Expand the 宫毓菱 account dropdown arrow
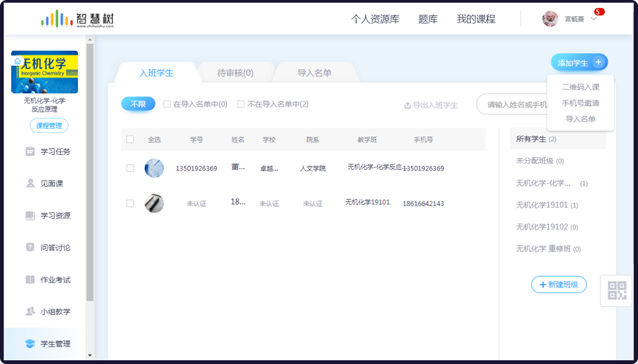 pos(594,19)
